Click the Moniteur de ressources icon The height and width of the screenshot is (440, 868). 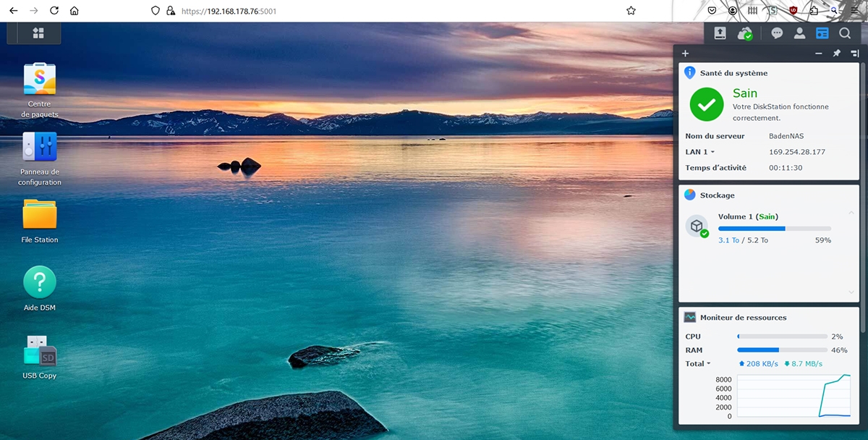(x=690, y=317)
